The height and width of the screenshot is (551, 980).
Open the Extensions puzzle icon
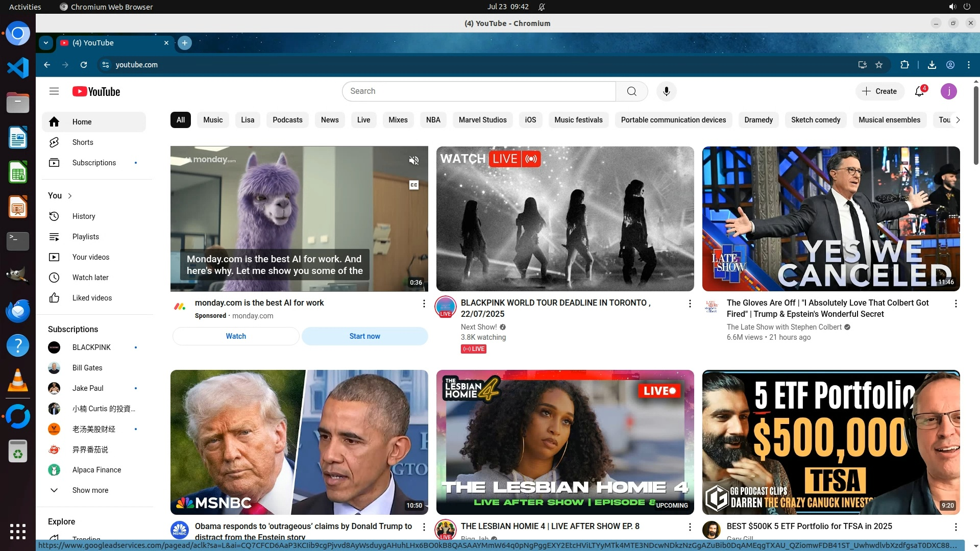point(904,65)
